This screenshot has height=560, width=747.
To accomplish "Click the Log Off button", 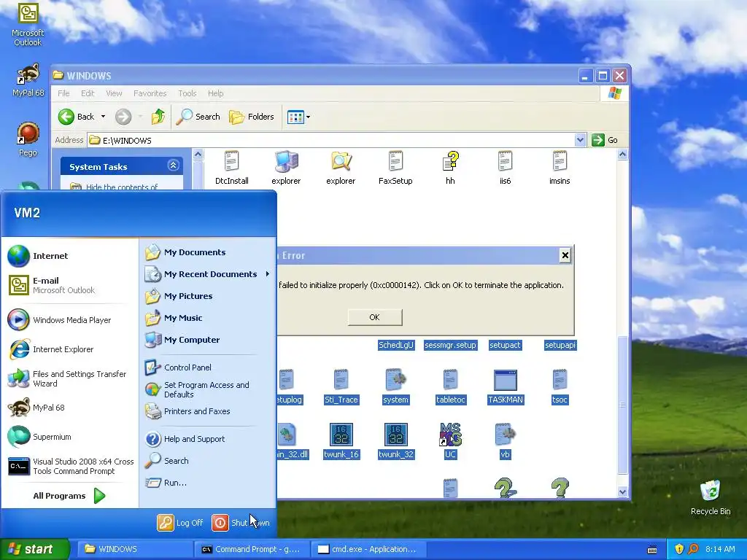I will 180,522.
